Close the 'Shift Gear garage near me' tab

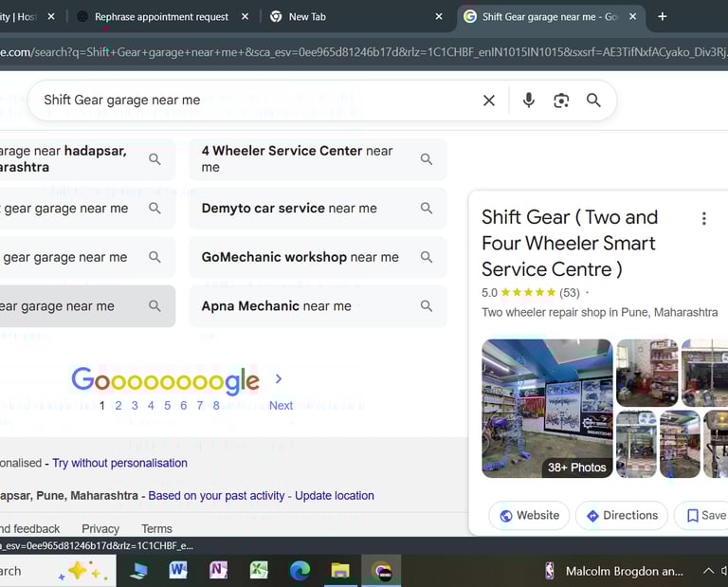tap(633, 17)
